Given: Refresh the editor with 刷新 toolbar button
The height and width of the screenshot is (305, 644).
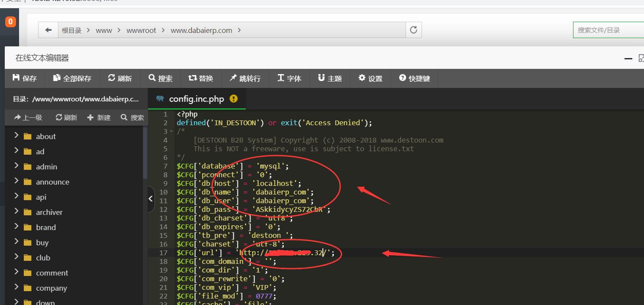Looking at the screenshot, I should (x=120, y=78).
